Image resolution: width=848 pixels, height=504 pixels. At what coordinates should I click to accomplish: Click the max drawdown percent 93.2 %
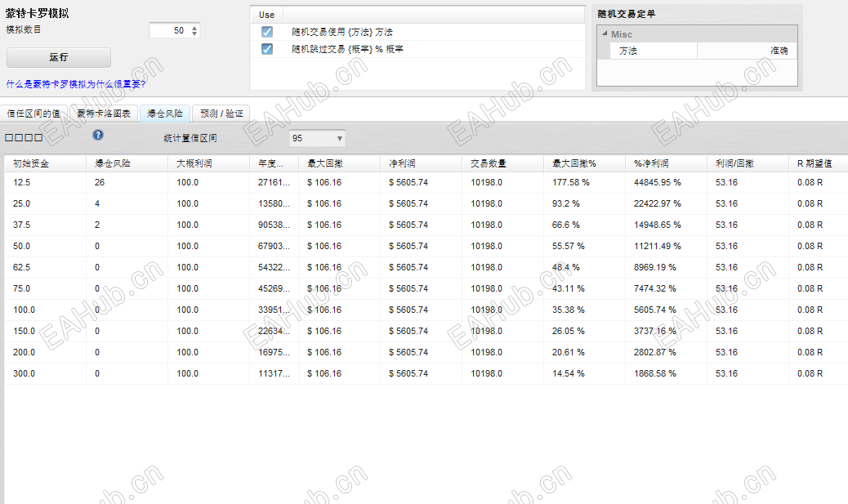565,204
